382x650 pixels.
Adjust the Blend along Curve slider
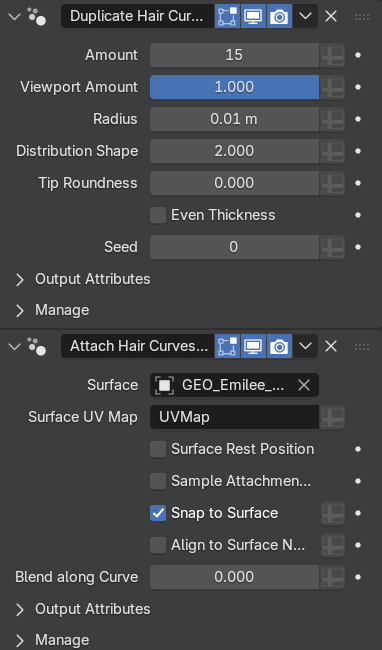[234, 577]
